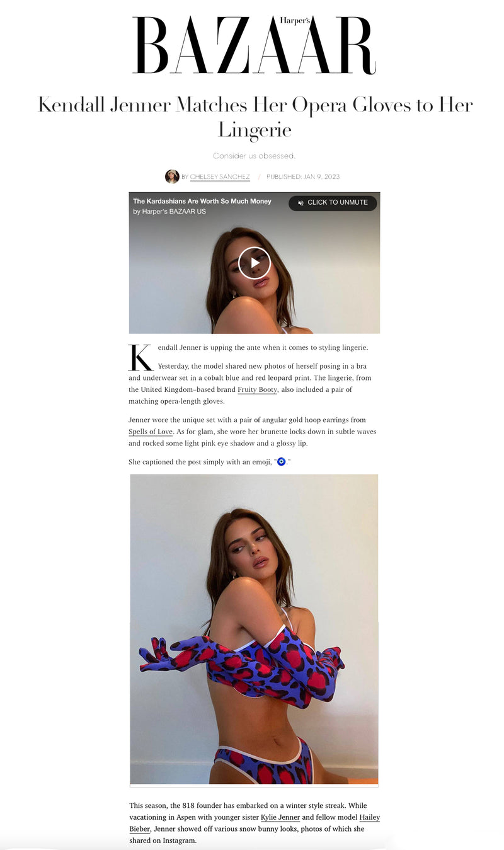Click paragraph starting 'This season, the 818 founder'
The width and height of the screenshot is (504, 850).
255,823
